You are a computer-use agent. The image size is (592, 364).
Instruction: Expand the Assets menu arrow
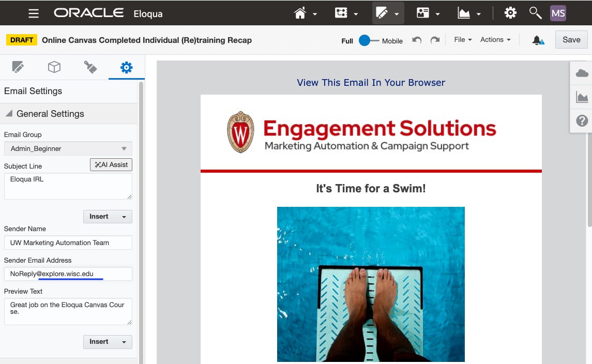coord(397,14)
